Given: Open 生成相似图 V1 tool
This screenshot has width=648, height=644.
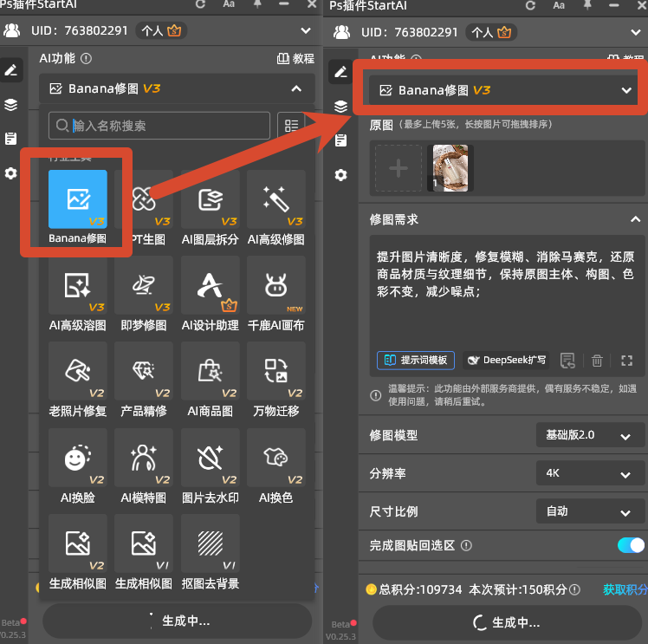Looking at the screenshot, I should coord(144,543).
